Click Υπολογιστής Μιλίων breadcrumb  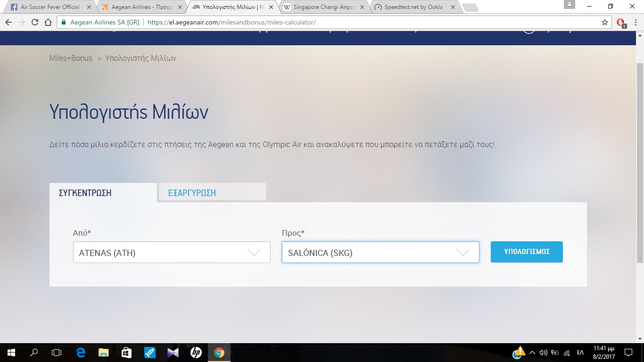pos(140,58)
